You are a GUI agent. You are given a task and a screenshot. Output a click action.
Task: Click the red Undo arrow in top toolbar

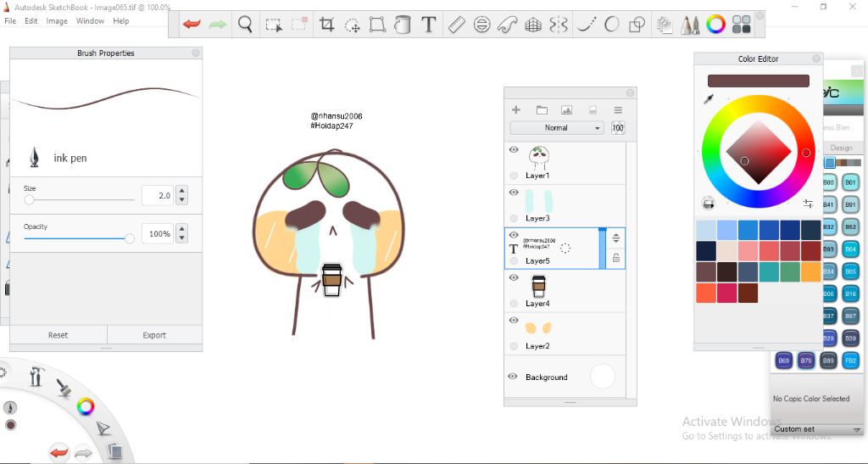[x=192, y=25]
